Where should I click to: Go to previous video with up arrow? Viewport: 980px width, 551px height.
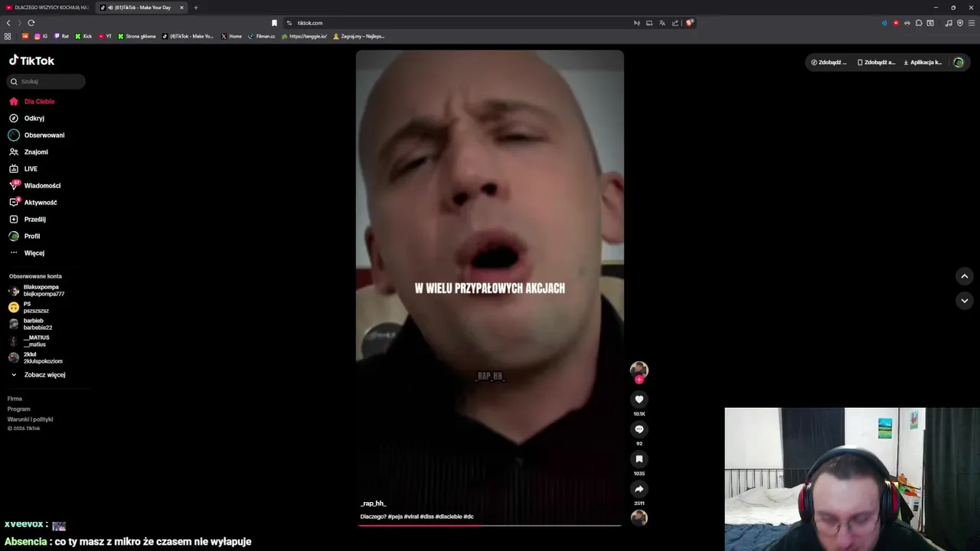tap(965, 276)
